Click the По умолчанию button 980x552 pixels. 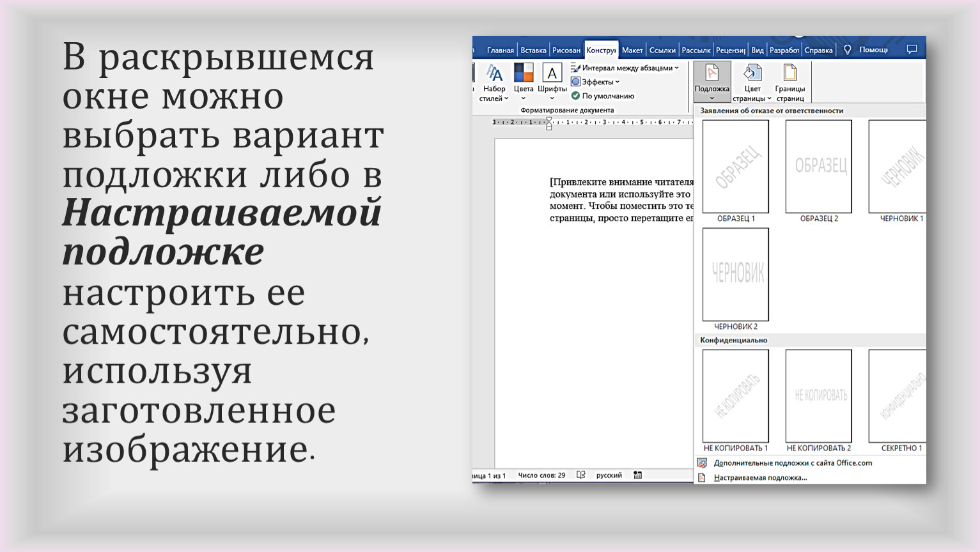[602, 96]
